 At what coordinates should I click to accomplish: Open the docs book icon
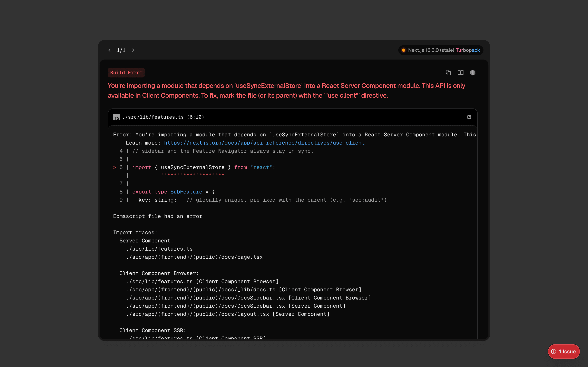click(x=460, y=73)
